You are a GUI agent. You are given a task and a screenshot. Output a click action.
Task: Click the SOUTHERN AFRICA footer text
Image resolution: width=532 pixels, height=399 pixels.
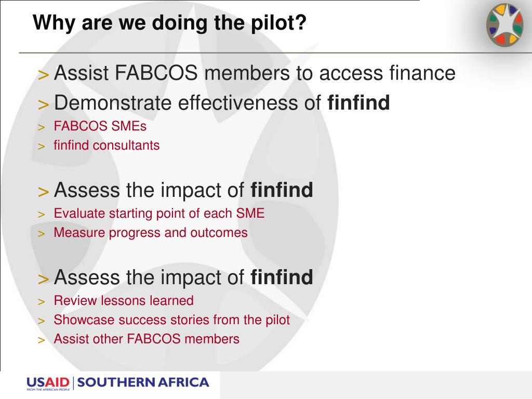coord(143,382)
